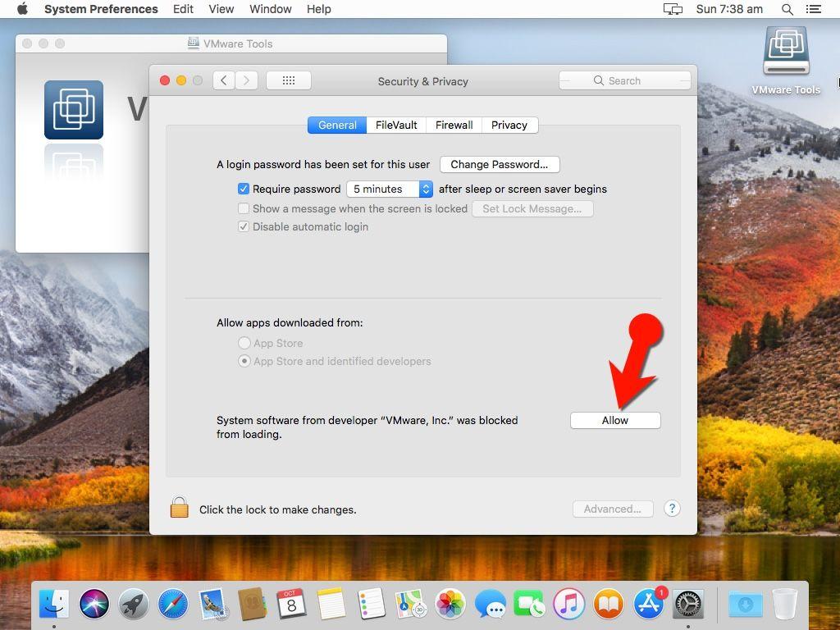Minimize Security & Privacy with yellow button
The height and width of the screenshot is (630, 840).
(181, 80)
